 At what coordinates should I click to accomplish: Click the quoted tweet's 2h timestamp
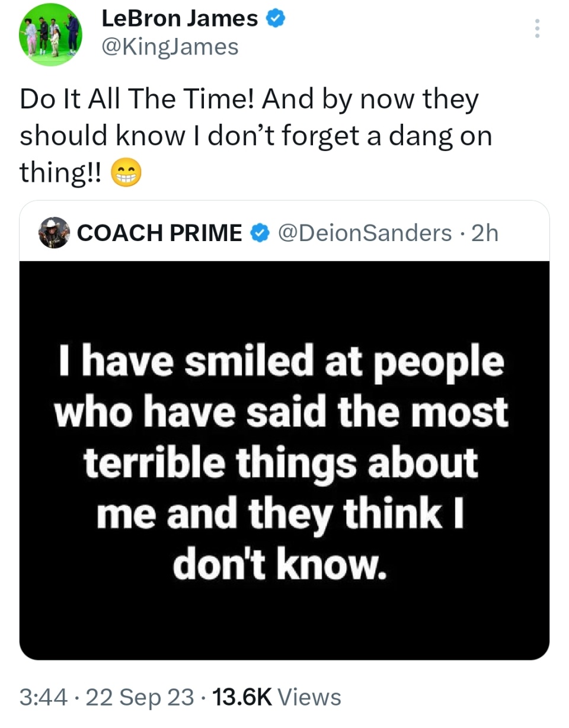point(484,233)
